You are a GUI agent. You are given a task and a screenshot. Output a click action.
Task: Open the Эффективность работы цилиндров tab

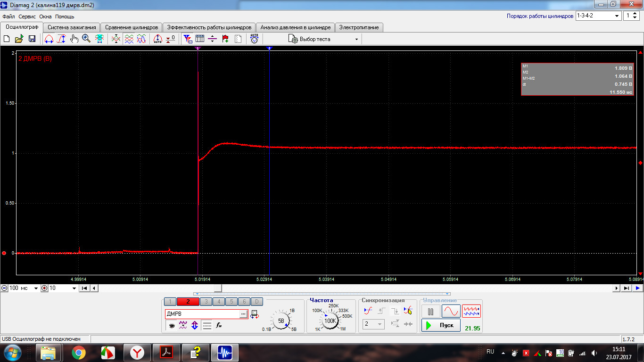[x=210, y=27]
